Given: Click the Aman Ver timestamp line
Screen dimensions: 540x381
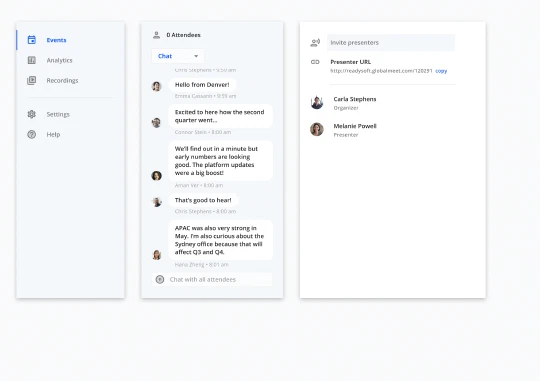Looking at the screenshot, I should click(x=199, y=185).
